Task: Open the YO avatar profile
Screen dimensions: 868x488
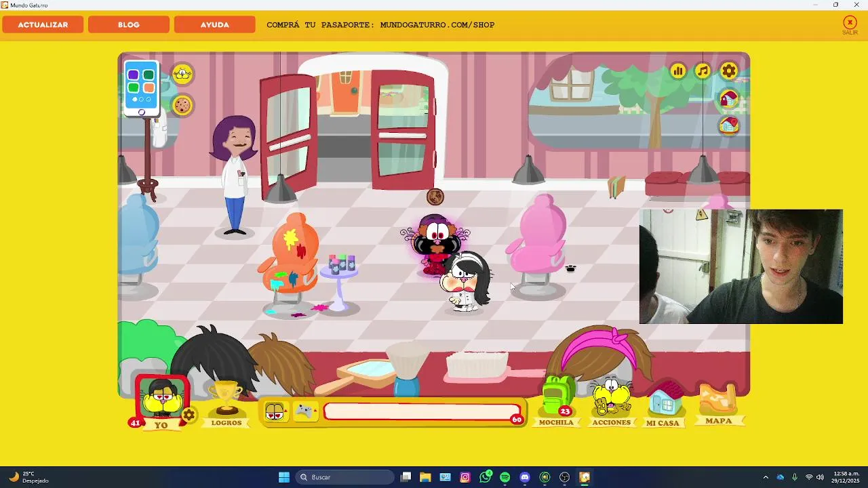Action: pyautogui.click(x=161, y=401)
